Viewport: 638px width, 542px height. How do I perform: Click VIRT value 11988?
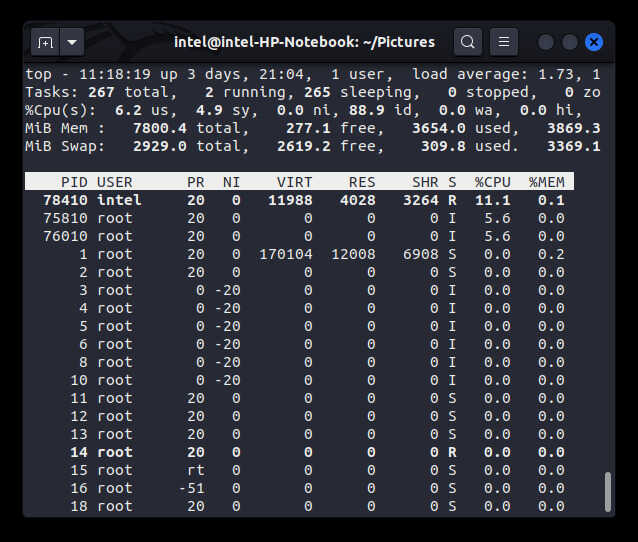[290, 200]
